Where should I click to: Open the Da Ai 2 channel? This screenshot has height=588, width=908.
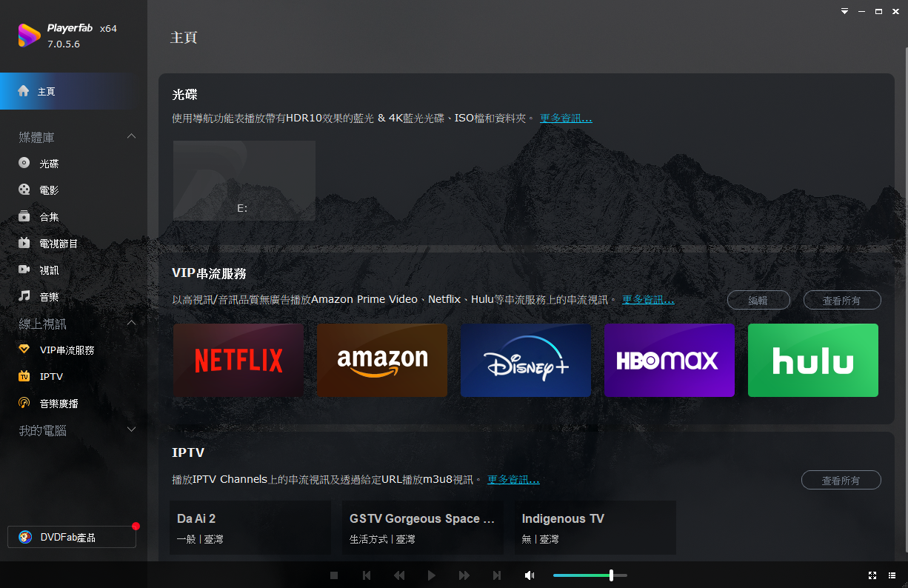point(250,528)
